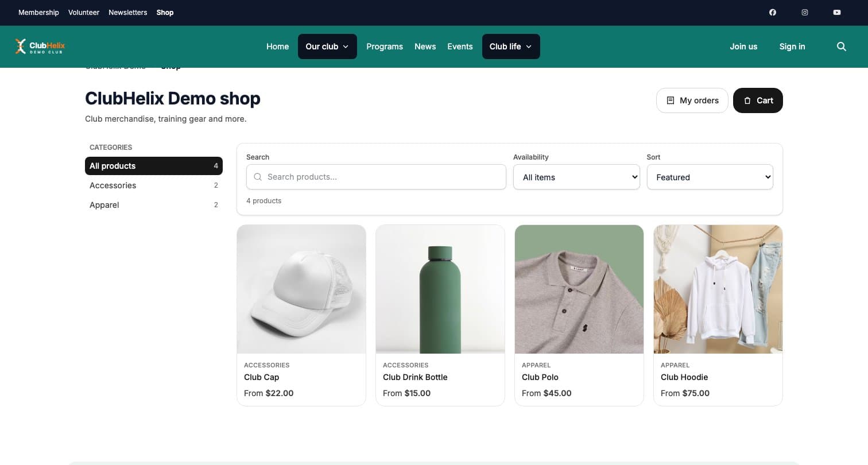This screenshot has width=868, height=465.
Task: Open the Availability All items dropdown
Action: click(576, 177)
